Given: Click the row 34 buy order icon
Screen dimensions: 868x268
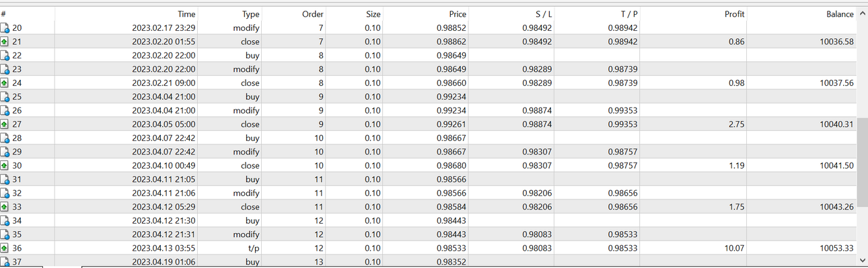Looking at the screenshot, I should 5,221.
